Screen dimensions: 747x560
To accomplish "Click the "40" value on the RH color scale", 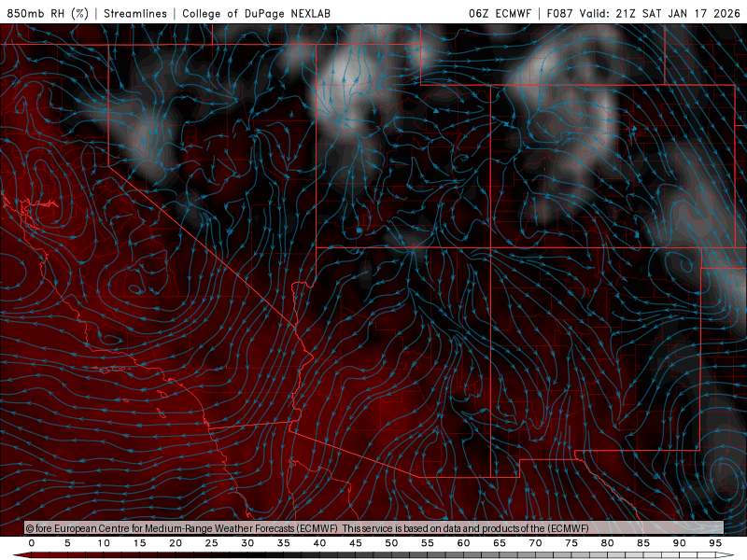I will [x=319, y=543].
